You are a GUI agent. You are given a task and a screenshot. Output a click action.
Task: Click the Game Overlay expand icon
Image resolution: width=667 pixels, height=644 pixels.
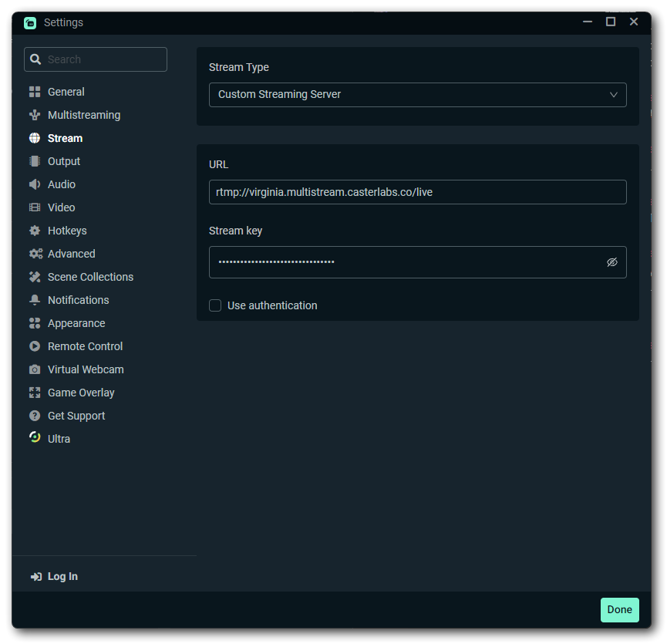click(35, 393)
